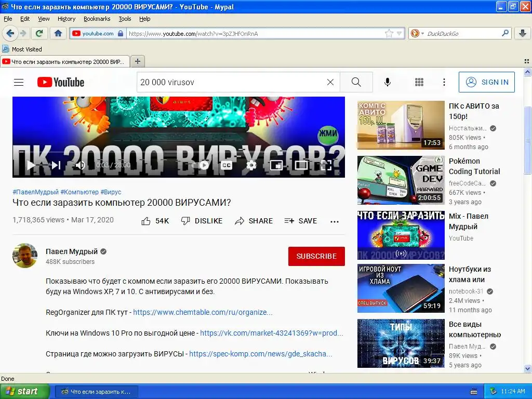Screen dimensions: 532x399
Task: Open the Tools menu
Action: (x=125, y=19)
